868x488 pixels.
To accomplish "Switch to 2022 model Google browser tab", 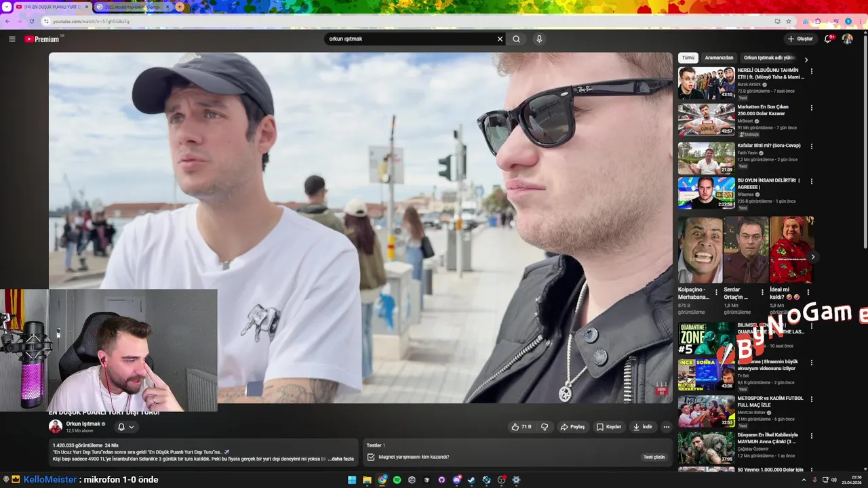I will (x=132, y=7).
